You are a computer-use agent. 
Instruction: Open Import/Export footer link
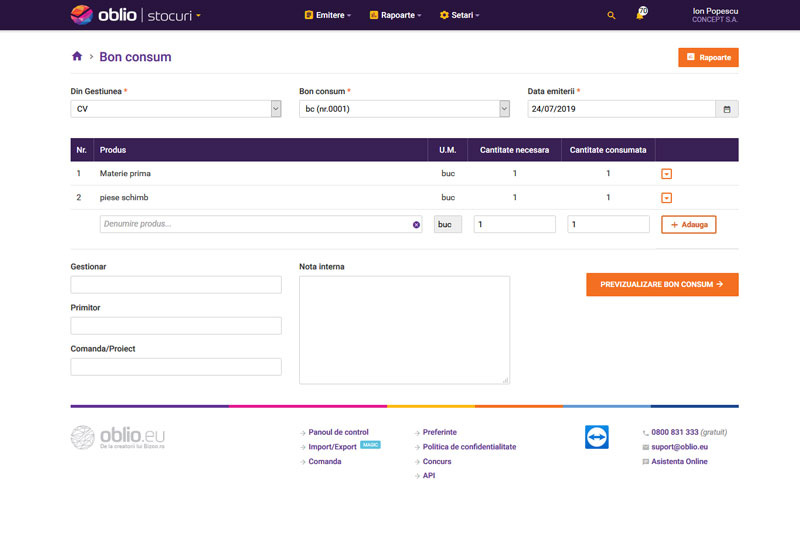coord(332,446)
